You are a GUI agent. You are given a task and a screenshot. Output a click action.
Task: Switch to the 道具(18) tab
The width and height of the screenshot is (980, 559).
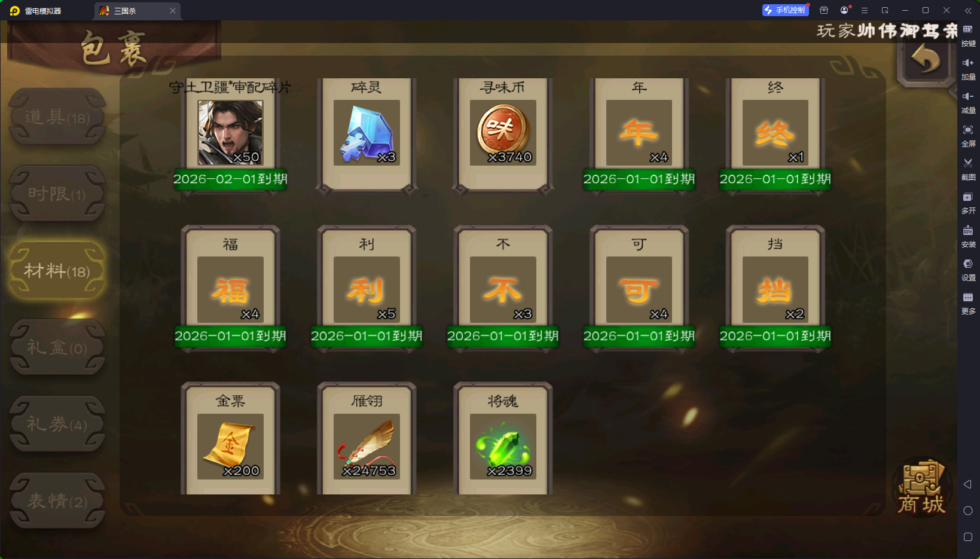tap(57, 117)
